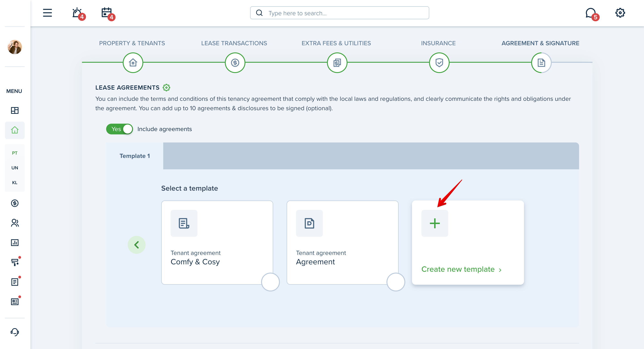The image size is (644, 349).
Task: Go to Lease Transactions step icon
Action: pyautogui.click(x=235, y=62)
